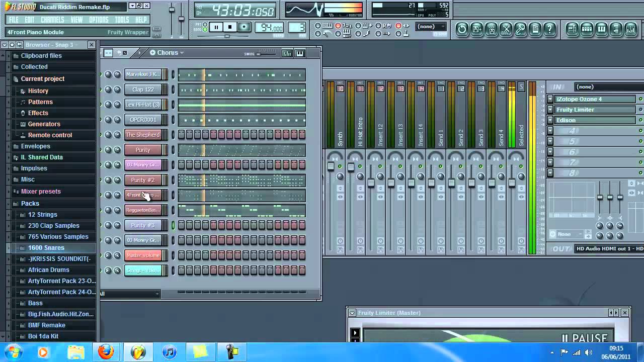This screenshot has height=362, width=644.
Task: Click the save new version toolbar icon
Action: coord(476,29)
